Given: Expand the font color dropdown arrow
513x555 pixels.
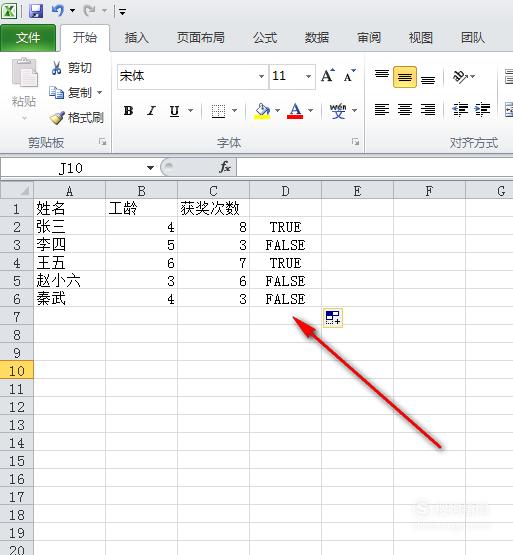Looking at the screenshot, I should tap(310, 110).
